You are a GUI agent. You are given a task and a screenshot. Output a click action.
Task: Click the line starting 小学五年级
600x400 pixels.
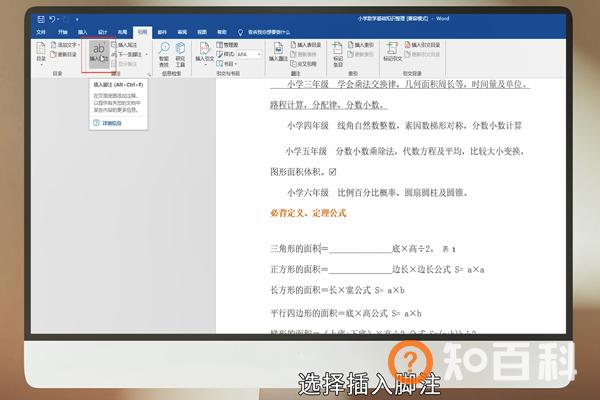click(x=404, y=151)
